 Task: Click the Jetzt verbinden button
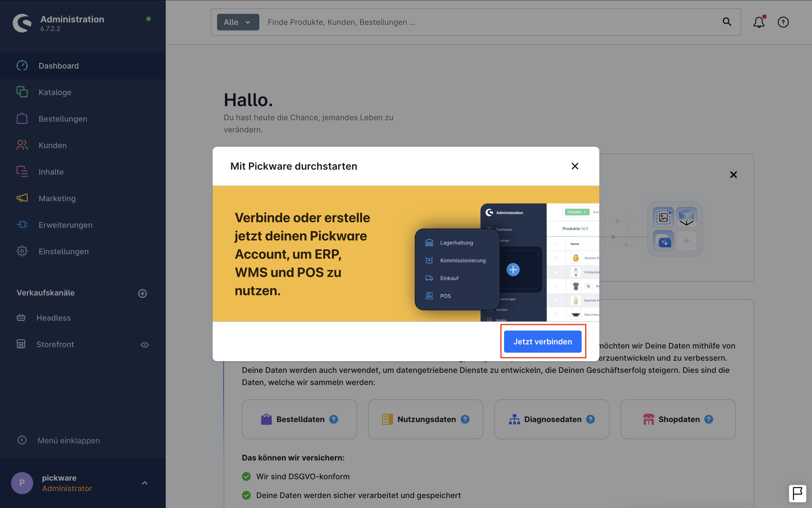click(542, 342)
